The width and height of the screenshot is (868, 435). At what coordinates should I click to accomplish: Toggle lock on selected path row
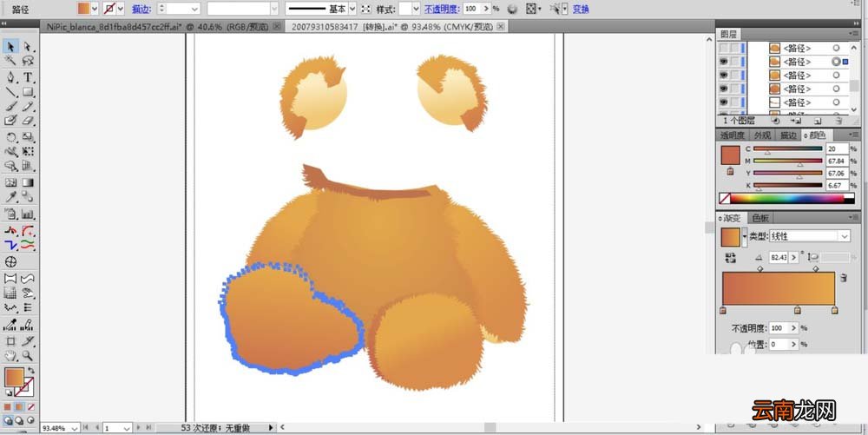pyautogui.click(x=734, y=62)
